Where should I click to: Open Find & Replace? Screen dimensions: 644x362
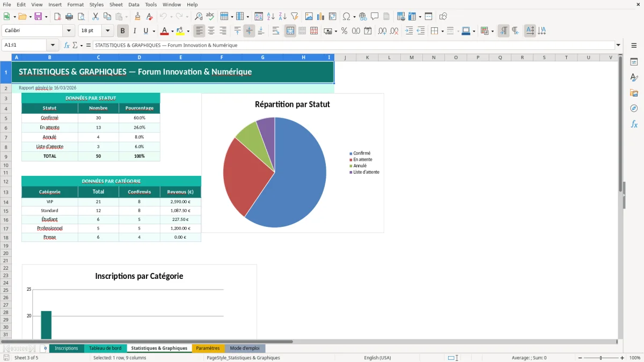click(x=199, y=17)
